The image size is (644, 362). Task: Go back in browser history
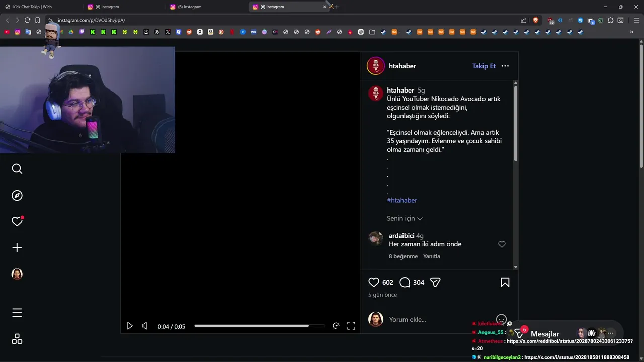pos(7,20)
